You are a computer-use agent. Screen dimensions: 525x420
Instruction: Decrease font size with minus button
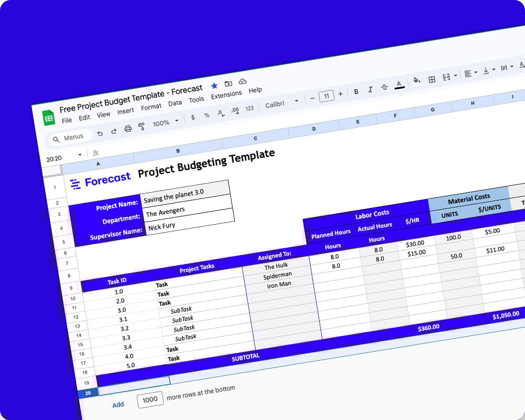312,99
